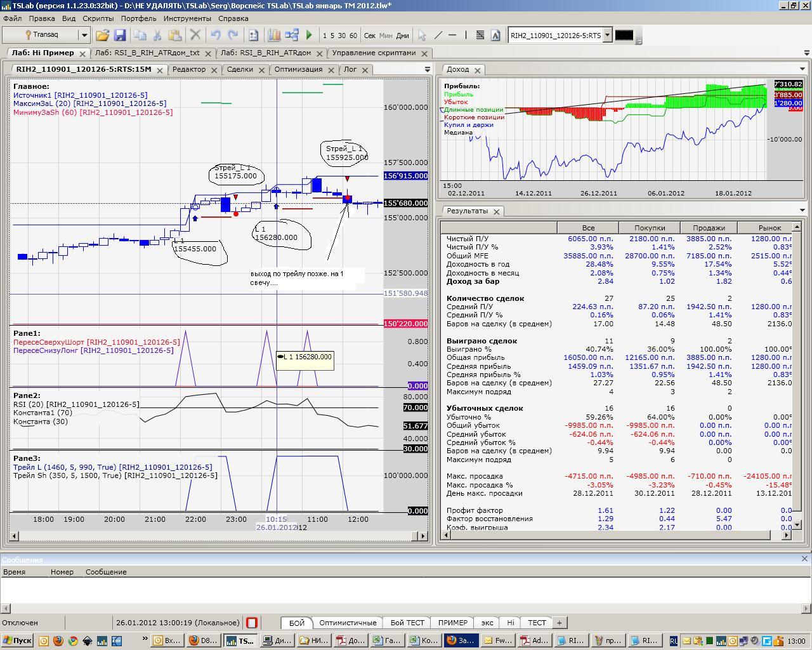The width and height of the screenshot is (812, 650).
Task: Expand the RIH2 instrument selector dropdown
Action: pos(607,36)
